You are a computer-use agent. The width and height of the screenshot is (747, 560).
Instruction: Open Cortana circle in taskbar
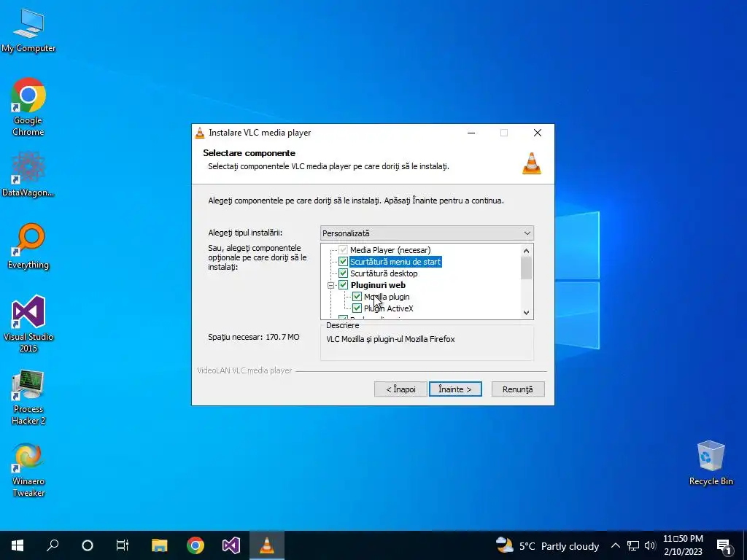click(88, 545)
